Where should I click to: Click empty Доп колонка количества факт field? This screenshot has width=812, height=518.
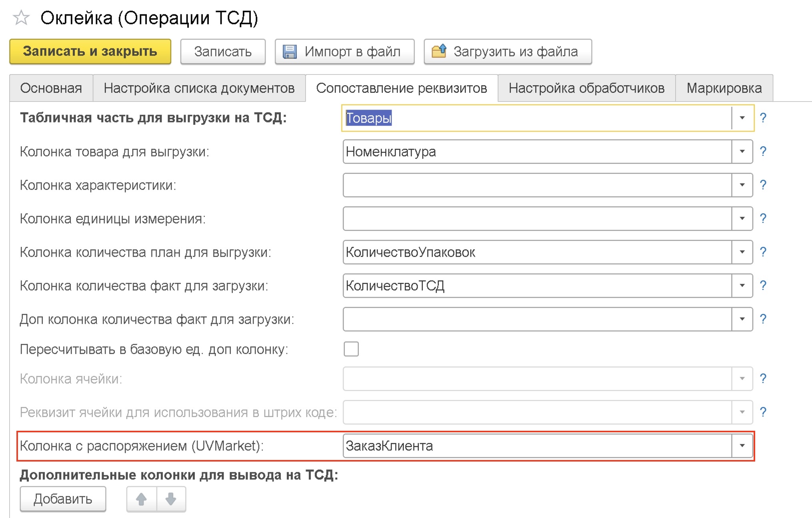click(537, 319)
